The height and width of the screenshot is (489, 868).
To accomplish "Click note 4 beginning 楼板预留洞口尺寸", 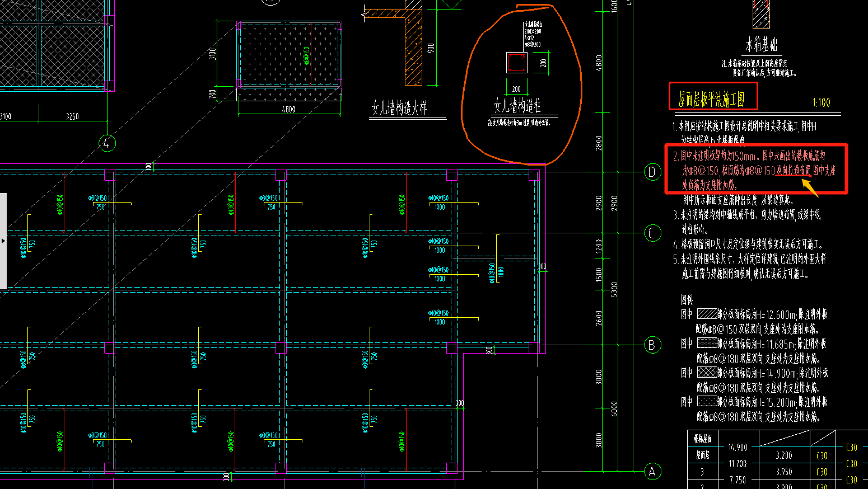I will 748,244.
